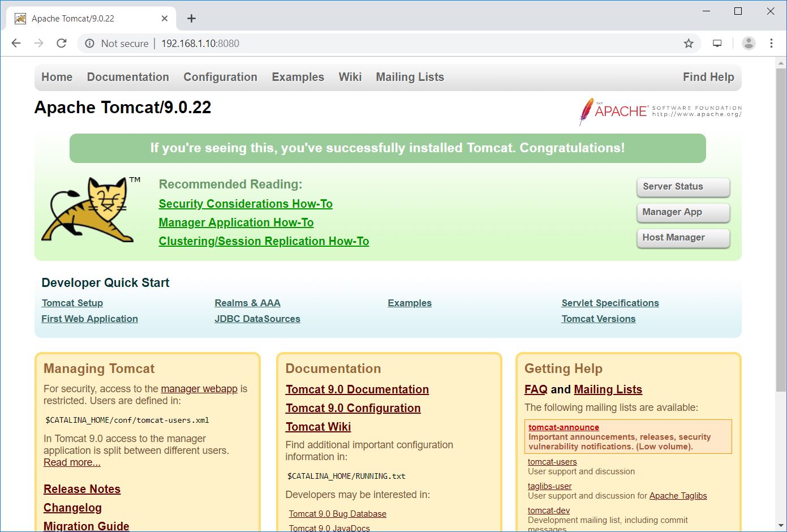The image size is (787, 532).
Task: Go back with the browser back arrow
Action: point(16,43)
